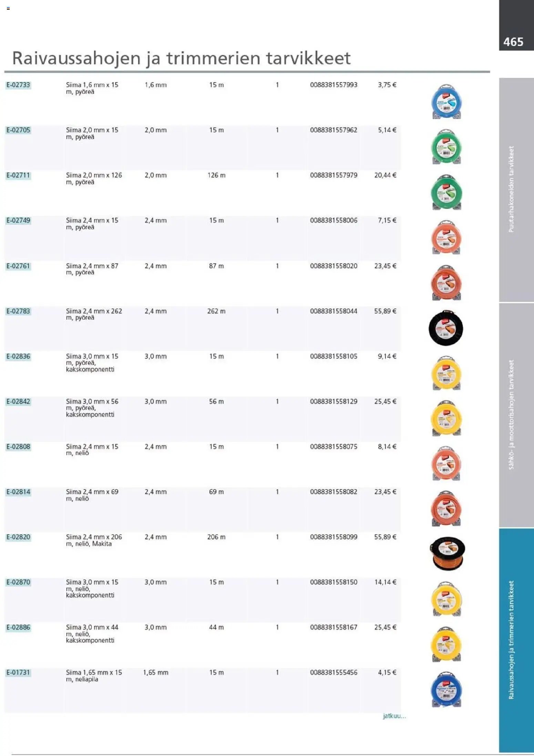Image resolution: width=534 pixels, height=756 pixels.
Task: Open product code link E-02733
Action: click(18, 85)
